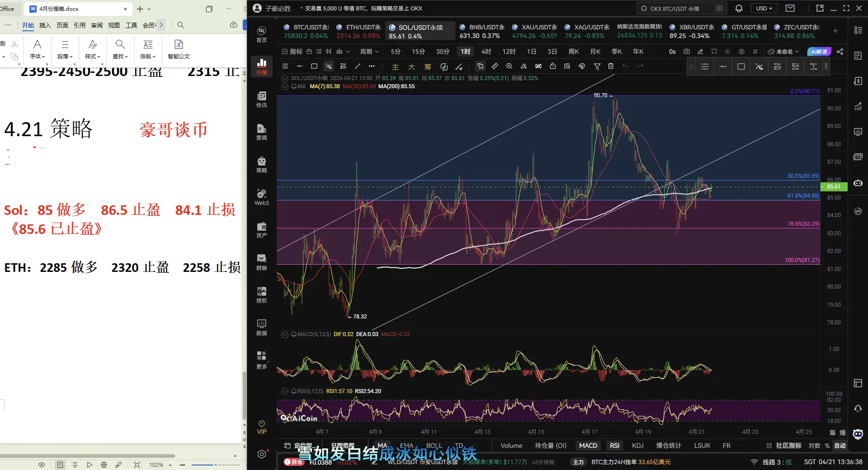The image size is (868, 470).
Task: Switch chart to 1日 timeframe
Action: 532,52
